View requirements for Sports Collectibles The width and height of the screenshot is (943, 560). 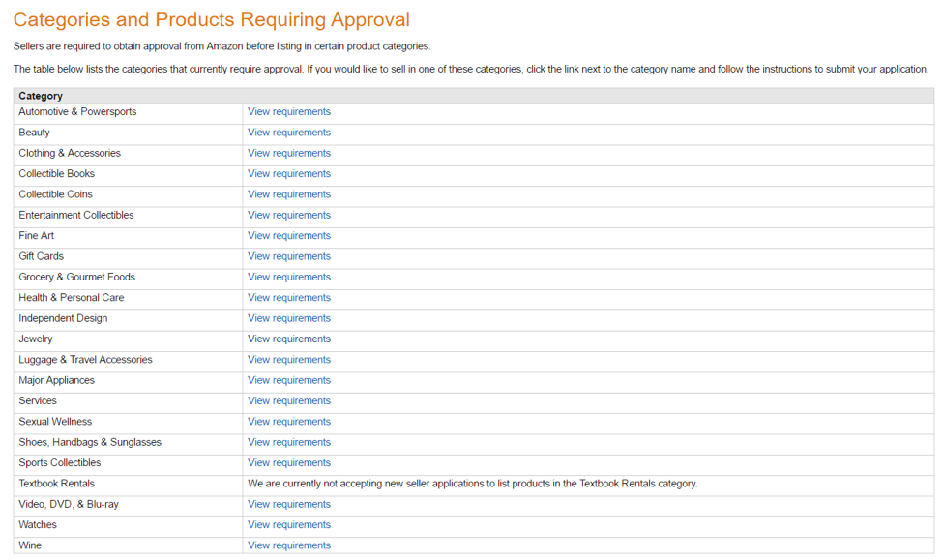(x=288, y=462)
